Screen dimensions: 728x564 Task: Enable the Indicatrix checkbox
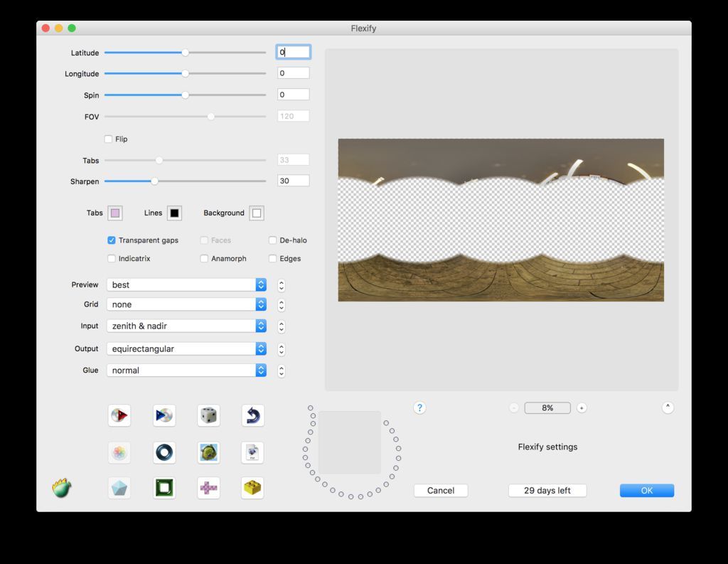point(112,258)
